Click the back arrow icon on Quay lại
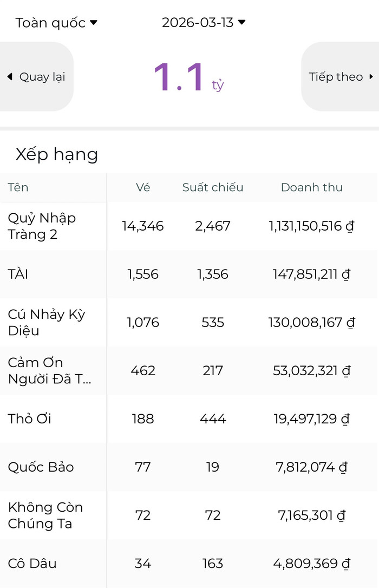The image size is (379, 588). (x=10, y=77)
